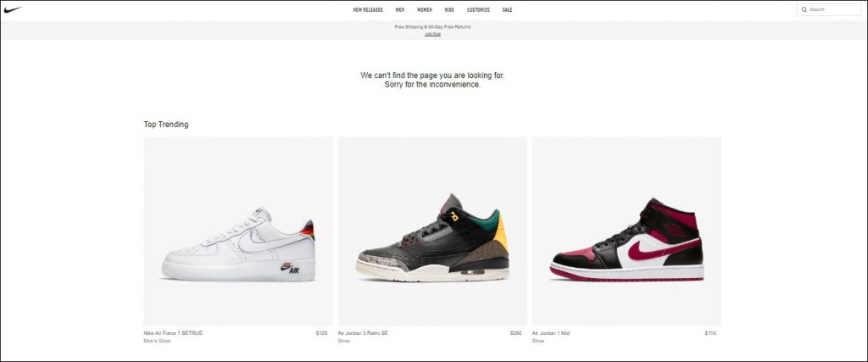Open the Air Jordan 1 Mid shoe image
This screenshot has height=362, width=868.
(x=626, y=231)
